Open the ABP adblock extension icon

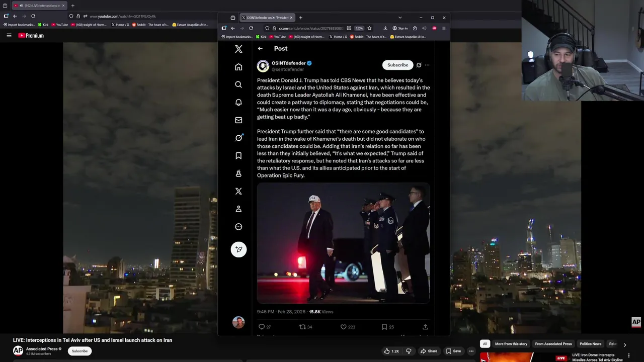pyautogui.click(x=434, y=28)
